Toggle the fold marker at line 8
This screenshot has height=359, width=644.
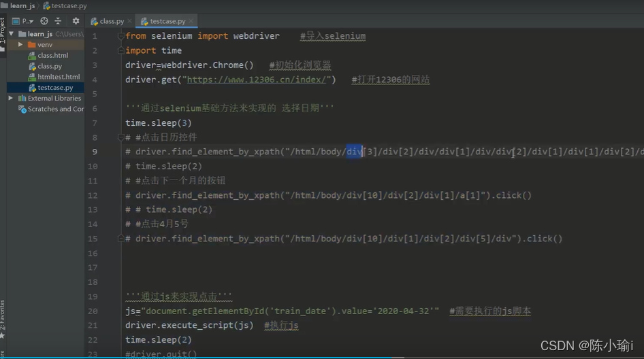[x=120, y=137]
